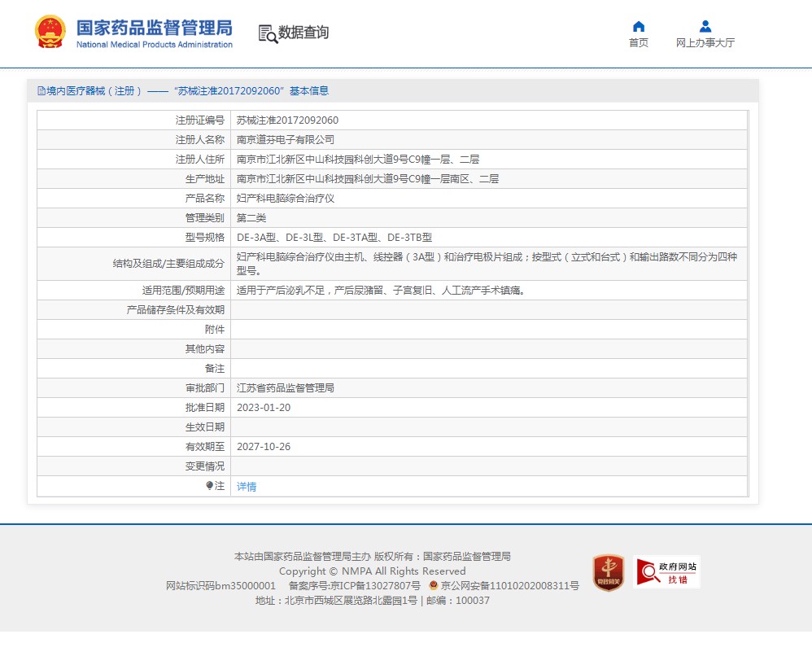Click the 生产地址 row label
This screenshot has height=665, width=812.
(204, 179)
